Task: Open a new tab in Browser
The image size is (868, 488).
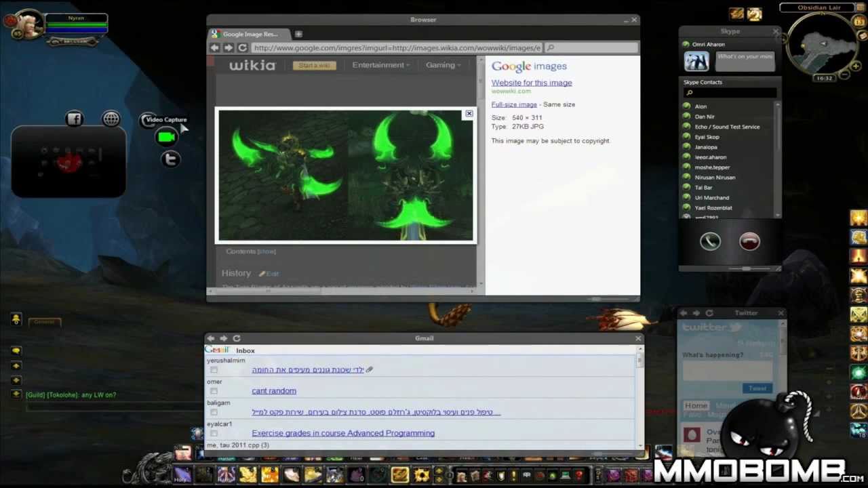Action: 298,34
